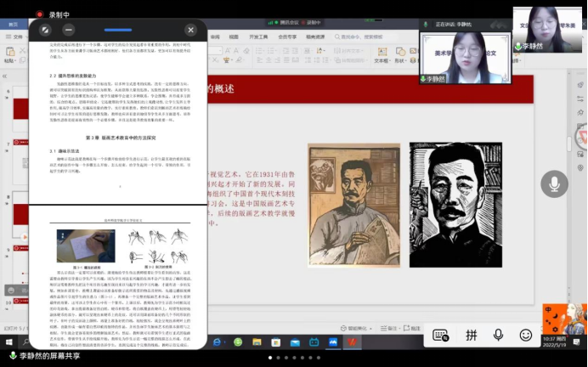588x367 pixels.
Task: Click the justify alignment icon
Action: point(286,60)
